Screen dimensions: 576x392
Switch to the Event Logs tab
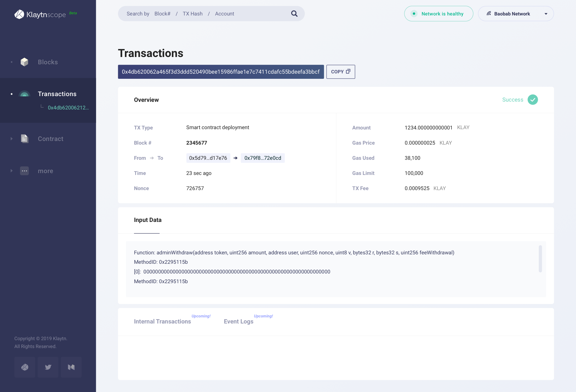[239, 322]
